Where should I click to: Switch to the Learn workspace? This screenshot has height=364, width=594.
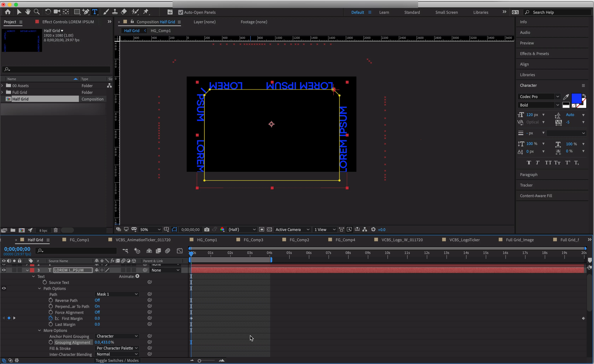pos(384,12)
